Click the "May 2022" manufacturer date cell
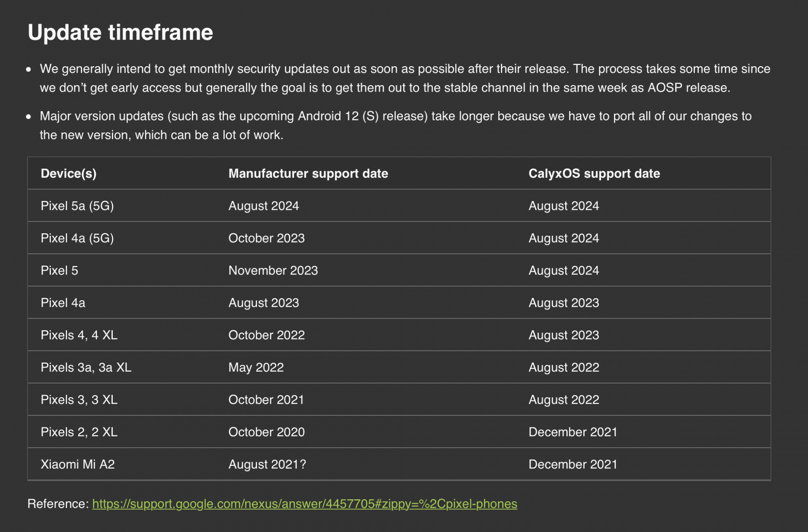808x532 pixels. (x=256, y=367)
